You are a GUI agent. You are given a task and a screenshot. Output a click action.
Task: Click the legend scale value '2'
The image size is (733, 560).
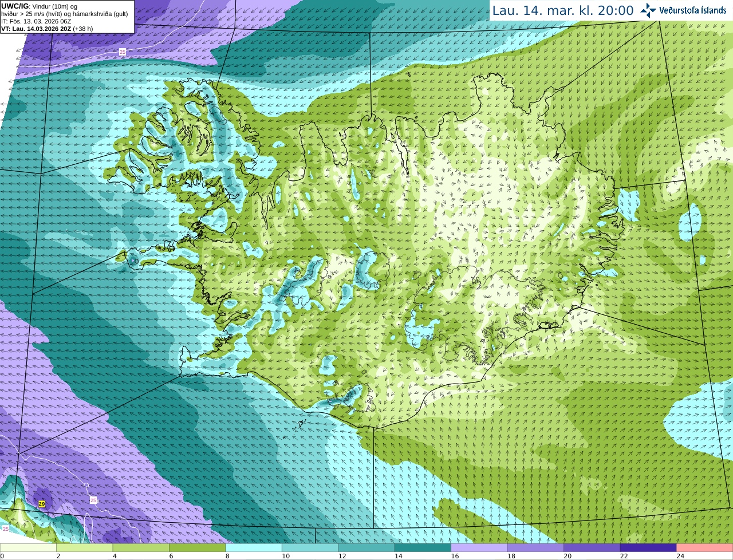point(58,556)
